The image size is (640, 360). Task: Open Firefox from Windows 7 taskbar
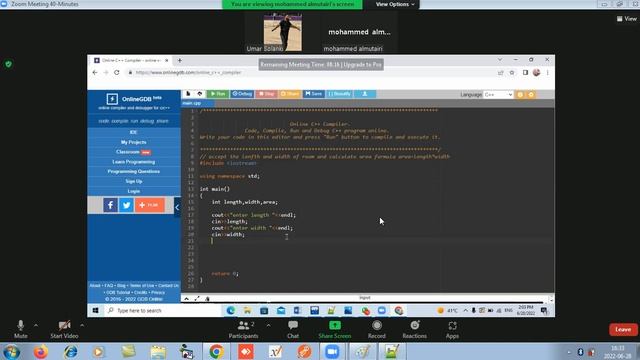pos(40,351)
